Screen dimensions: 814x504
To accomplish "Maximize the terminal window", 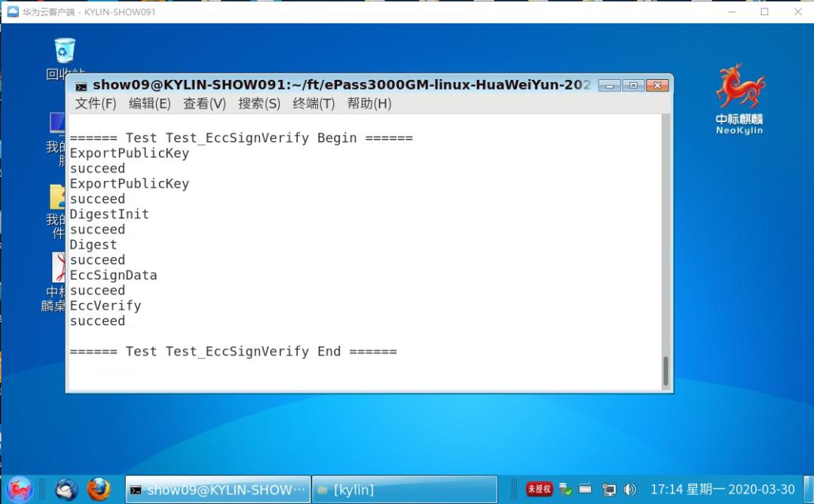I will click(x=633, y=86).
